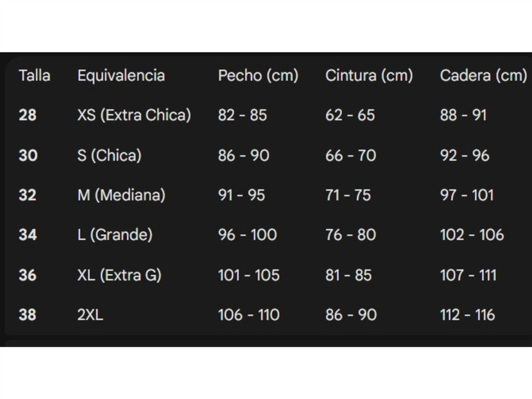Viewport: 532px width, 399px height.
Task: Click the Talla column header
Action: pyautogui.click(x=35, y=75)
